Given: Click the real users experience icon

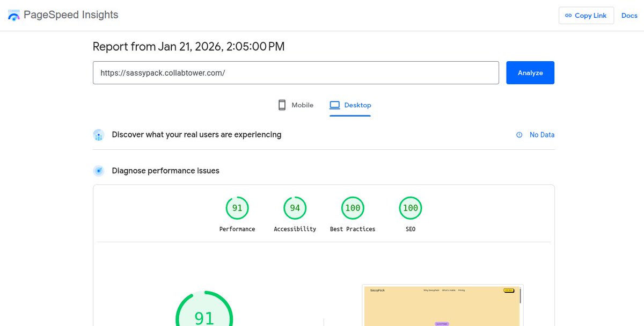Looking at the screenshot, I should coord(98,135).
